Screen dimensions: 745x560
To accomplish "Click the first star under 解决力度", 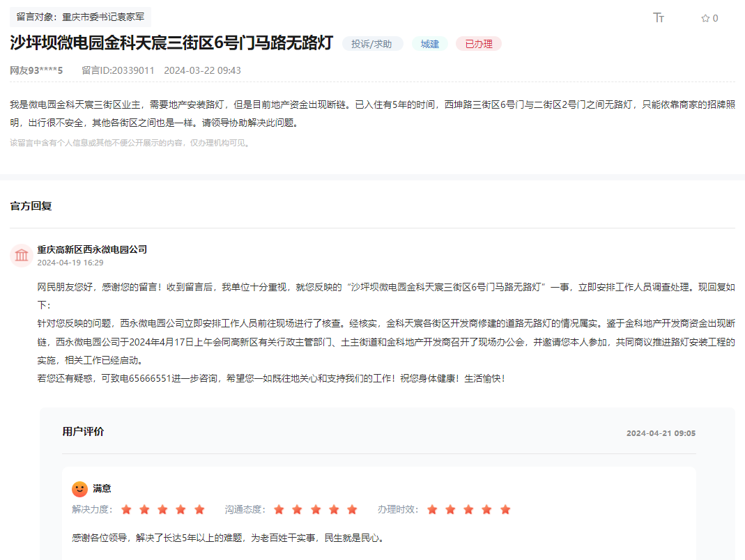I will [x=126, y=509].
